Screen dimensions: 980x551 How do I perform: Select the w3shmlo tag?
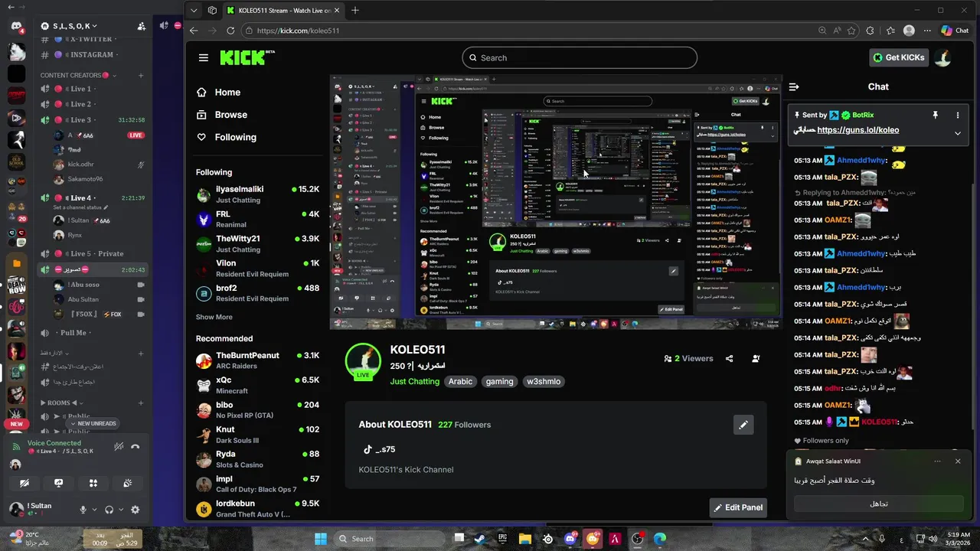click(544, 381)
